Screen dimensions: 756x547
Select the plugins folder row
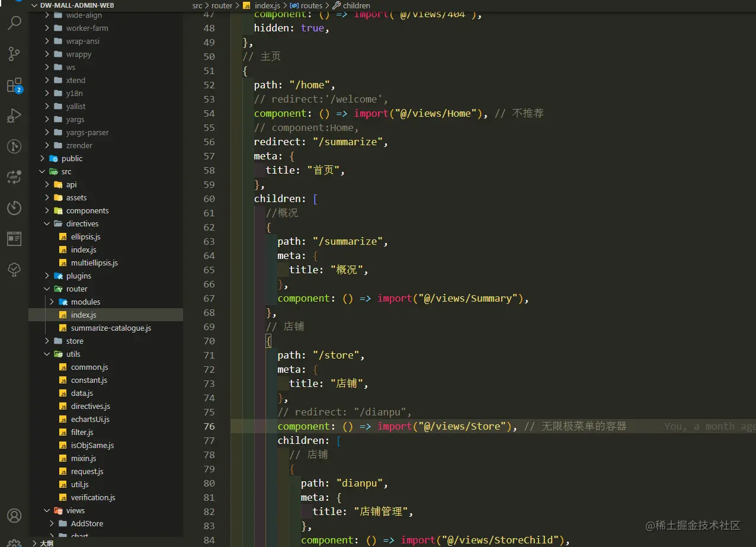[105, 276]
